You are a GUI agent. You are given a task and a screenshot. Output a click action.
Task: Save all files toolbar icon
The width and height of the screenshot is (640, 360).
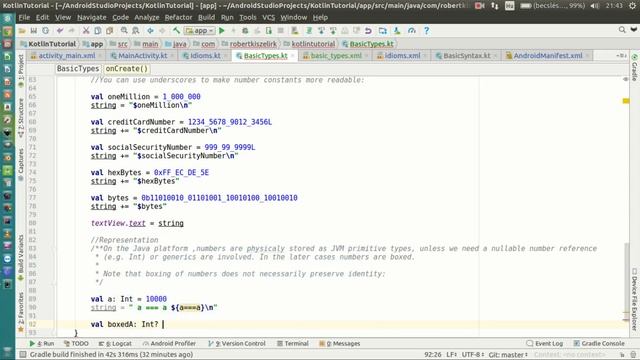[x=34, y=31]
